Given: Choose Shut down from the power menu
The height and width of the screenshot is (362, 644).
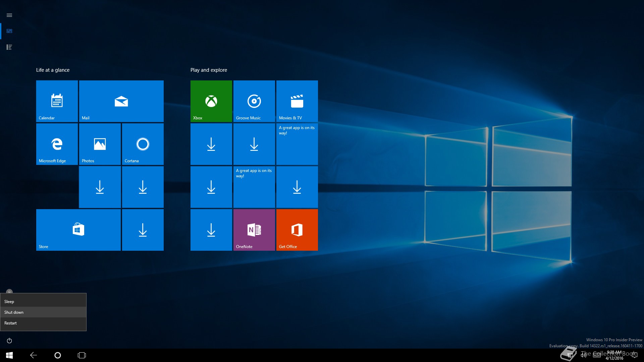Looking at the screenshot, I should click(43, 312).
